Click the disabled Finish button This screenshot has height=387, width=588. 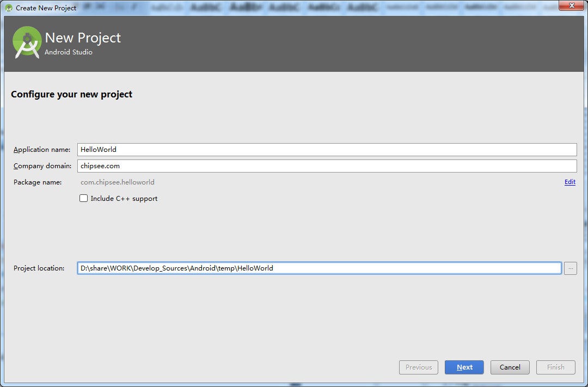click(556, 367)
